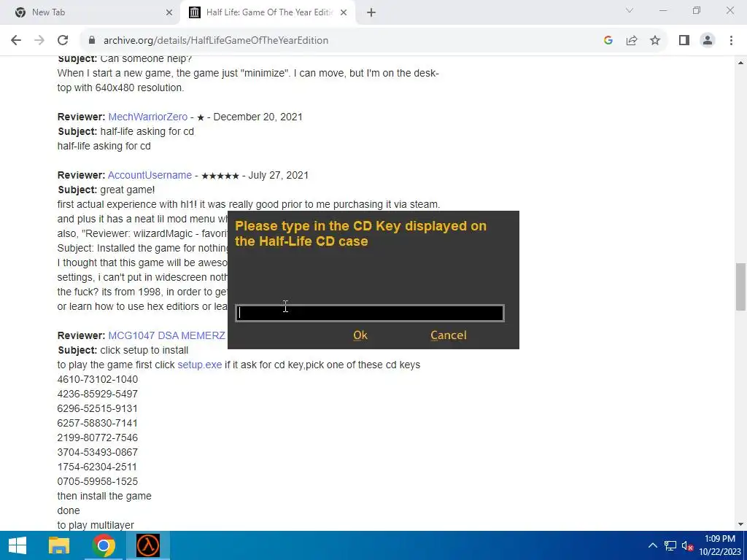Open reviewer MechWarriorZero's profile link
The image size is (747, 560).
pyautogui.click(x=147, y=117)
